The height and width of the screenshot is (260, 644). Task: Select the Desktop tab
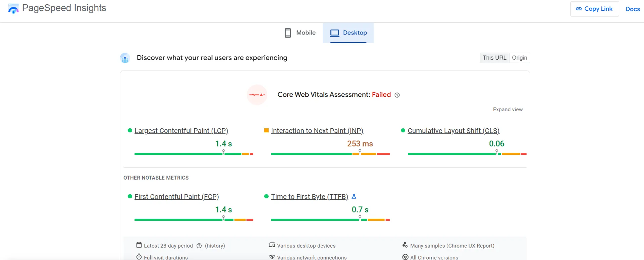348,33
